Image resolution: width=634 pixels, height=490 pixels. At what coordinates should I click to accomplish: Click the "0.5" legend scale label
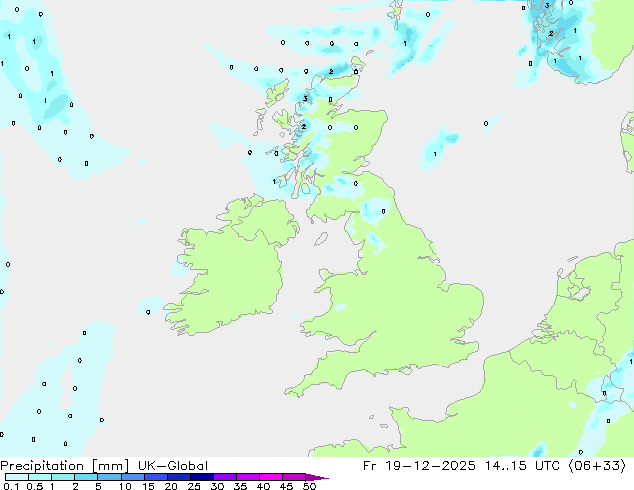pyautogui.click(x=34, y=486)
